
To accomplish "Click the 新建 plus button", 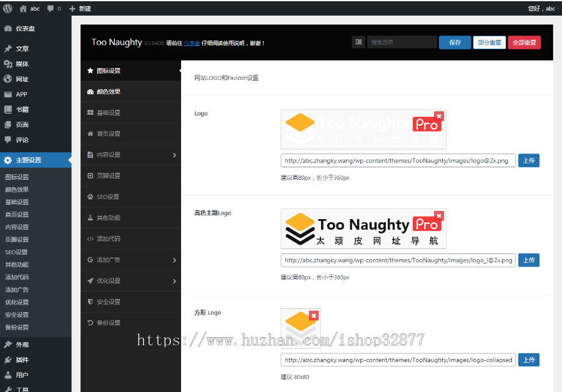I will (x=80, y=9).
